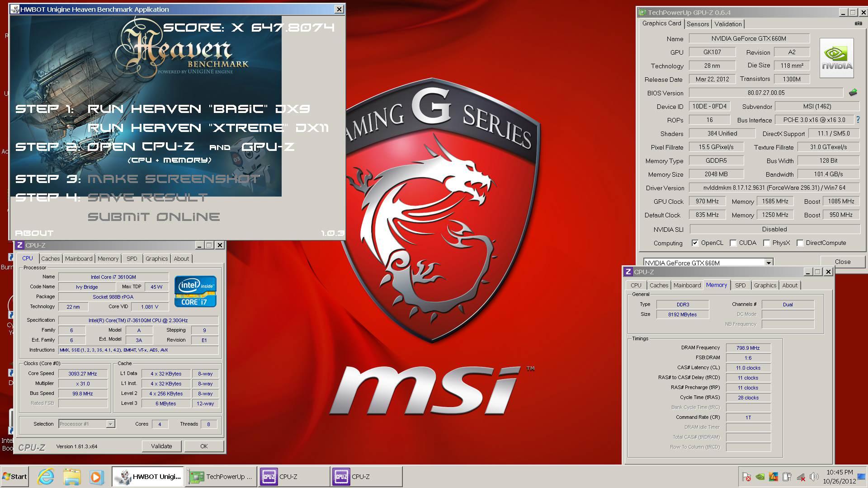Click the battery power tray icon

coord(787,477)
